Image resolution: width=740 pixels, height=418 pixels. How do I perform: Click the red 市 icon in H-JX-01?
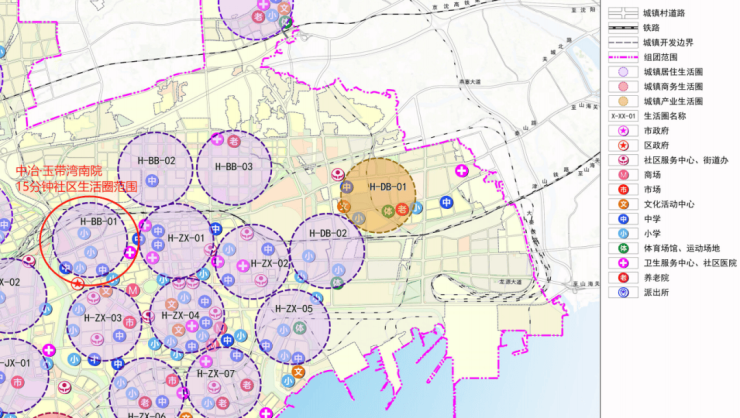tap(17, 382)
